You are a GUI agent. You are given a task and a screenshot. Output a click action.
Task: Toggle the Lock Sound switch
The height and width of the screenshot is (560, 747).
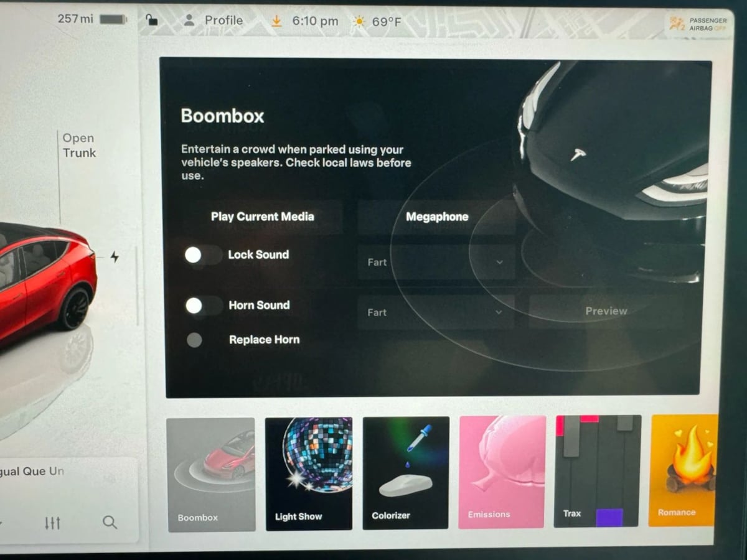(202, 254)
